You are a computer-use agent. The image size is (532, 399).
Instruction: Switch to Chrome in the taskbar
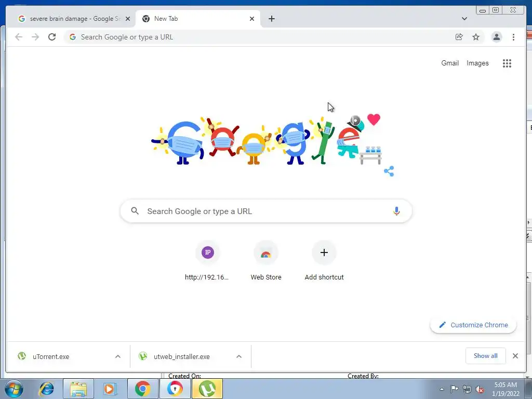click(x=142, y=389)
